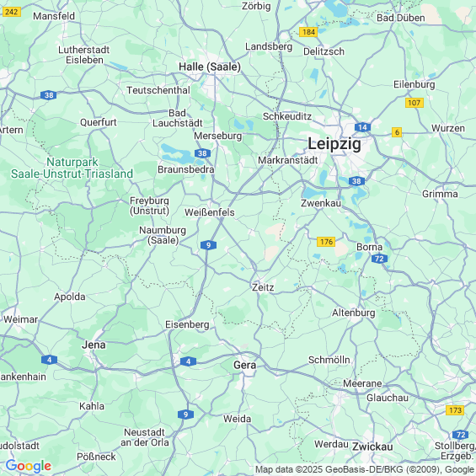Click the yellow 176 road shield near Borna
The height and width of the screenshot is (476, 476).
(x=326, y=242)
